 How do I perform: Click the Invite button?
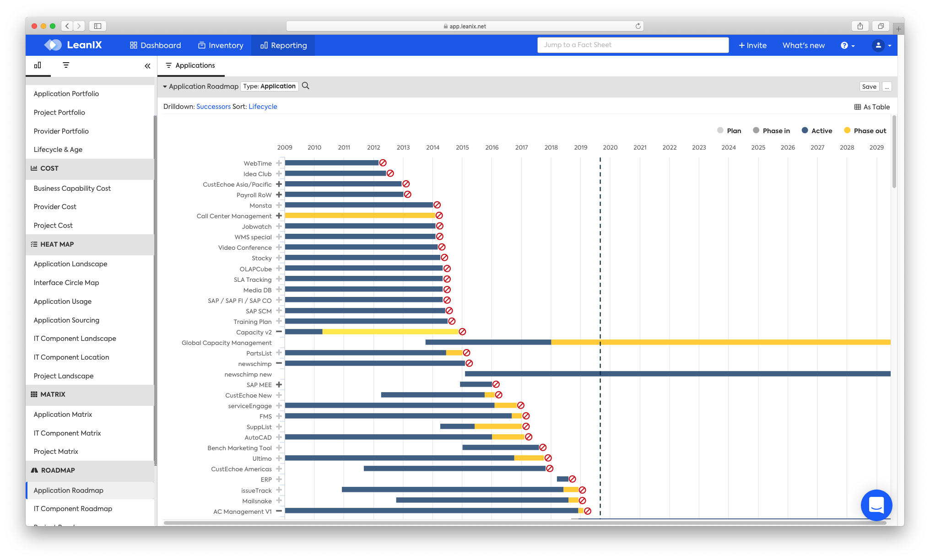click(752, 45)
